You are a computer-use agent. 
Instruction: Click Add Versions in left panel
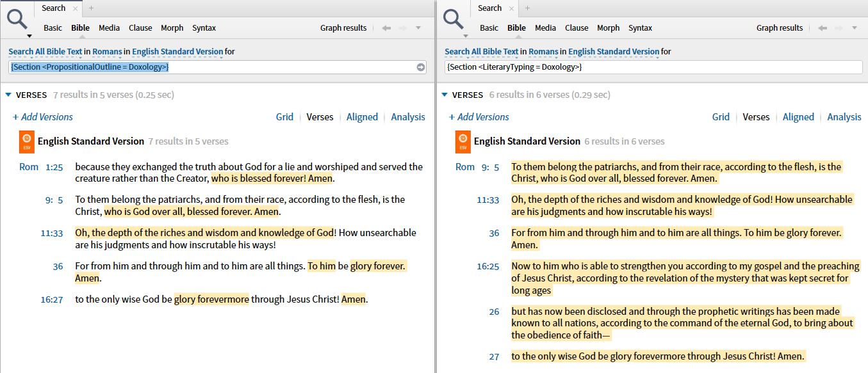[43, 117]
